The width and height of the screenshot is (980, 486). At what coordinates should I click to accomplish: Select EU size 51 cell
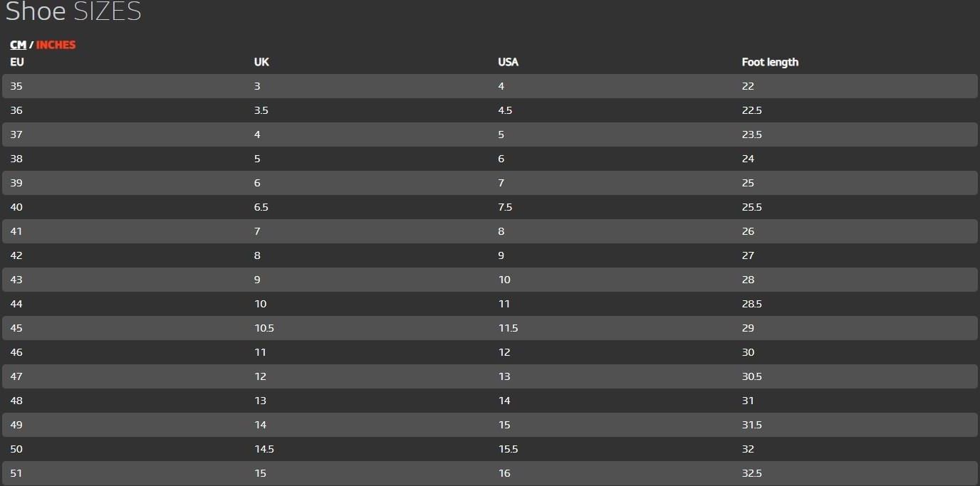(x=16, y=473)
